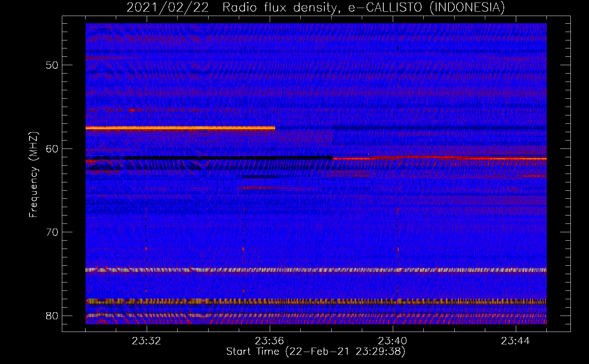Screen dimensions: 589x364
Task: Click the 23:44 time tick label
Action: (515, 341)
